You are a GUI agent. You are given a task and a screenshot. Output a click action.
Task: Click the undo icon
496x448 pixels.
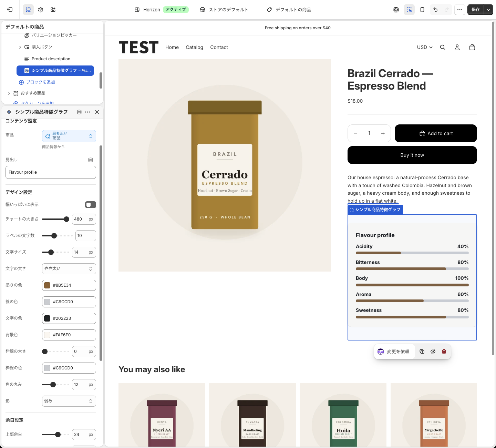(x=435, y=10)
